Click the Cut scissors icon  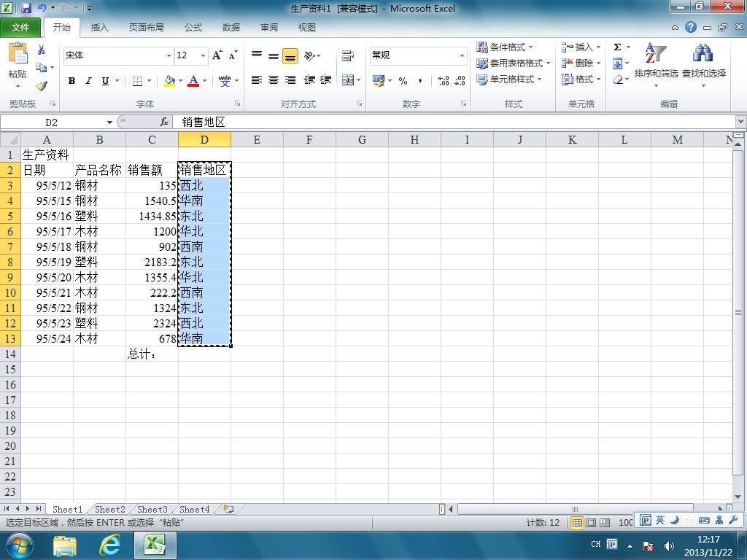pyautogui.click(x=42, y=50)
